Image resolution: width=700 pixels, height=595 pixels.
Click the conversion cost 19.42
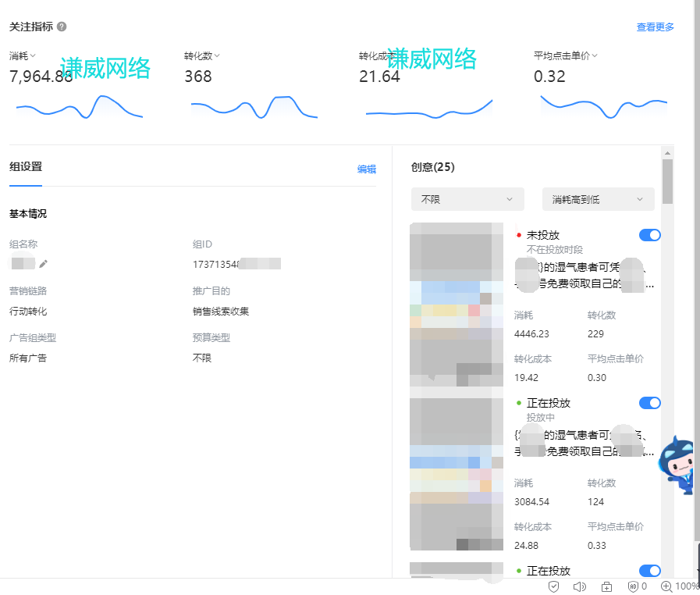pyautogui.click(x=526, y=378)
